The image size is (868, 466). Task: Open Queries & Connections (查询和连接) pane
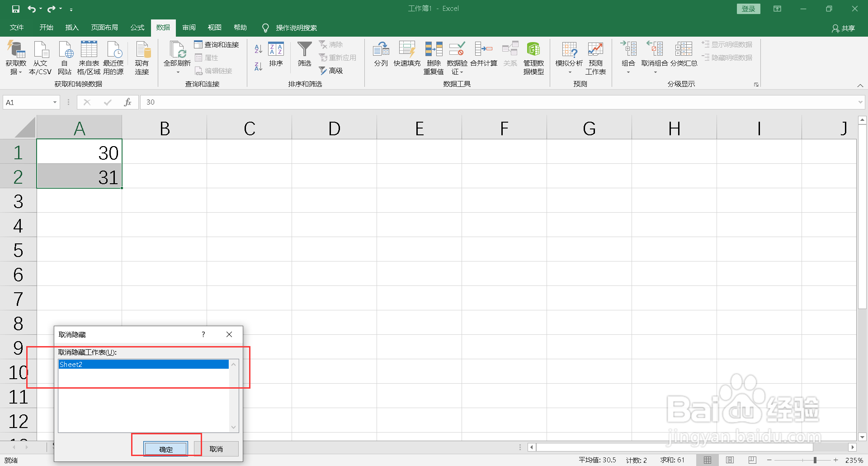pos(217,44)
